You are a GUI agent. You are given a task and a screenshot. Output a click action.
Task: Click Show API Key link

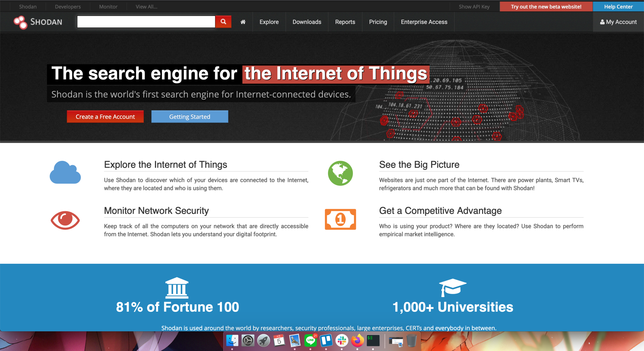coord(474,6)
